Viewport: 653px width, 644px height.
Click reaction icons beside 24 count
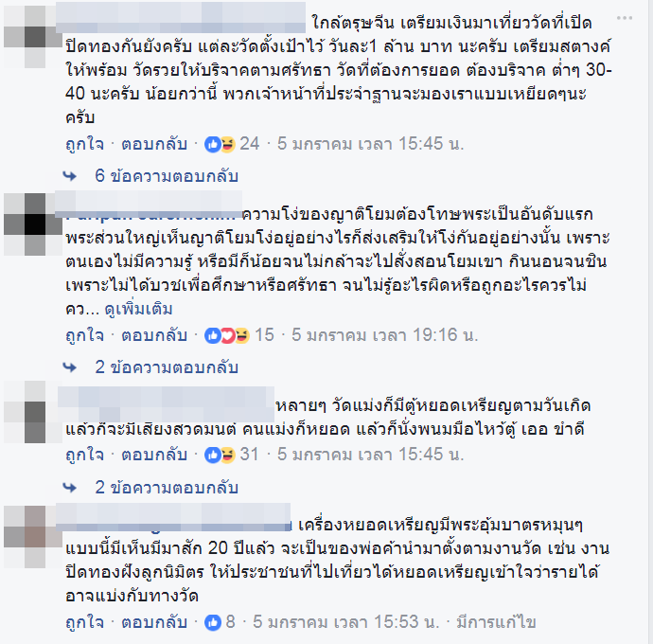(220, 144)
